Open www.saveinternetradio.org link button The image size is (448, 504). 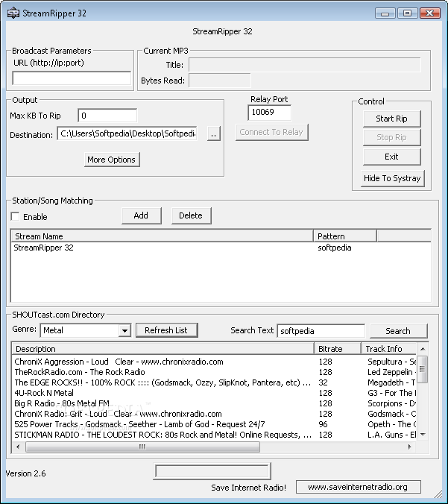pyautogui.click(x=358, y=487)
